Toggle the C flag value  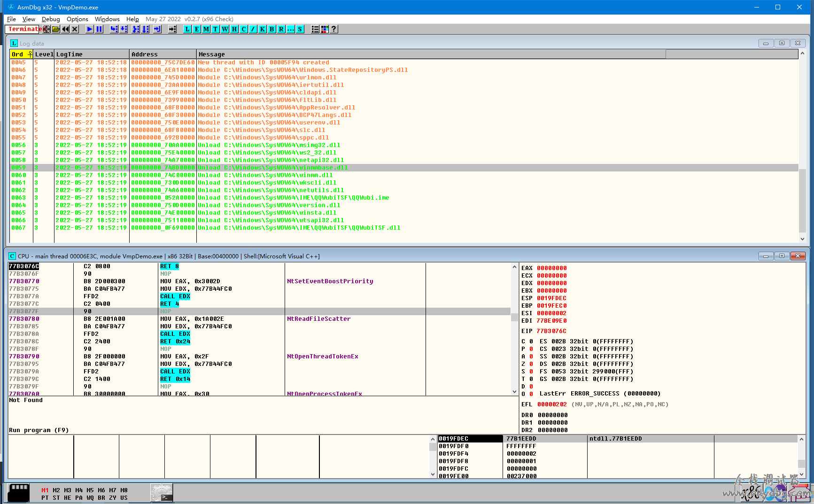[531, 341]
